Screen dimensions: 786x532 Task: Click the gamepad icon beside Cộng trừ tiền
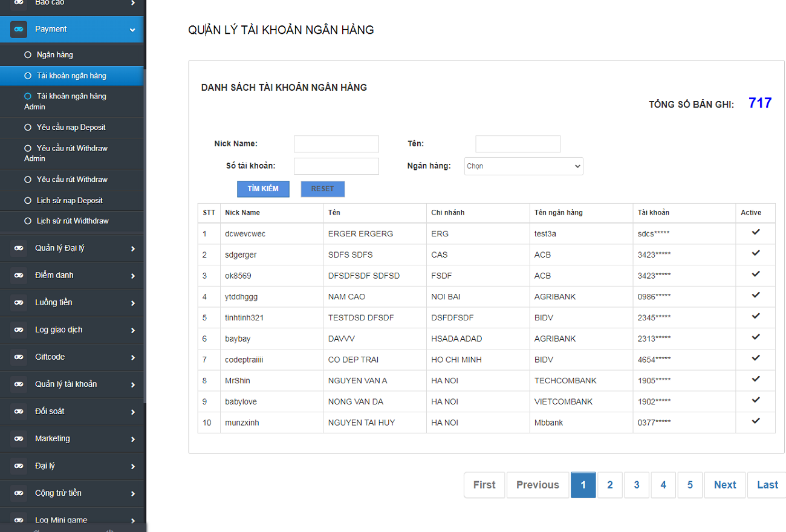pos(19,493)
